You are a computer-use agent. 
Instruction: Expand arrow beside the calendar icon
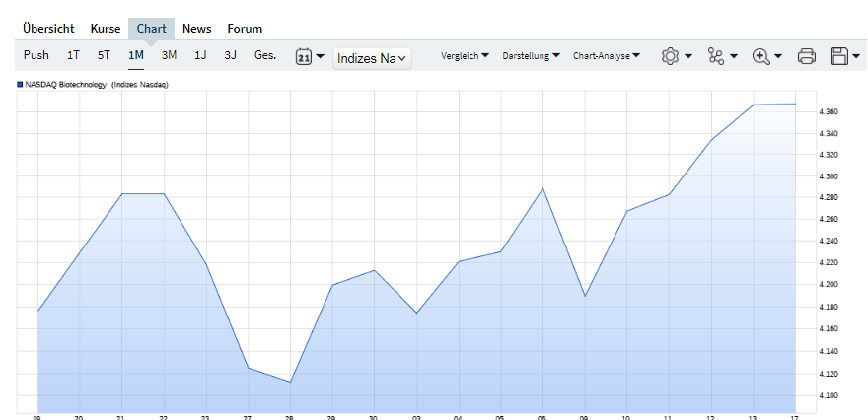[320, 56]
